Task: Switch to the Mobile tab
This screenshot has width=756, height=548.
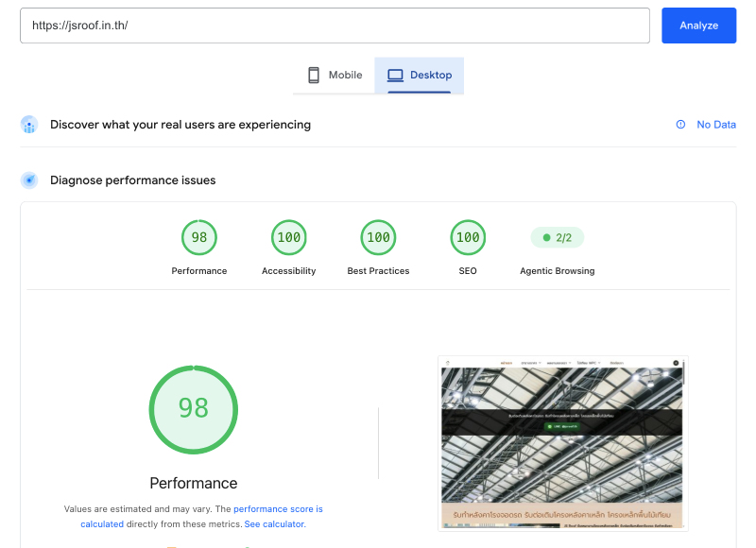Action: pos(335,76)
